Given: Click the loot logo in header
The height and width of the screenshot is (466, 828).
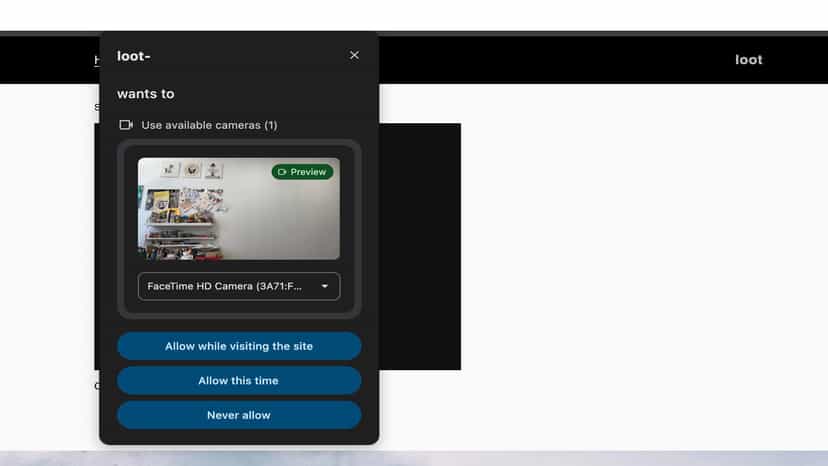Looking at the screenshot, I should pos(749,60).
